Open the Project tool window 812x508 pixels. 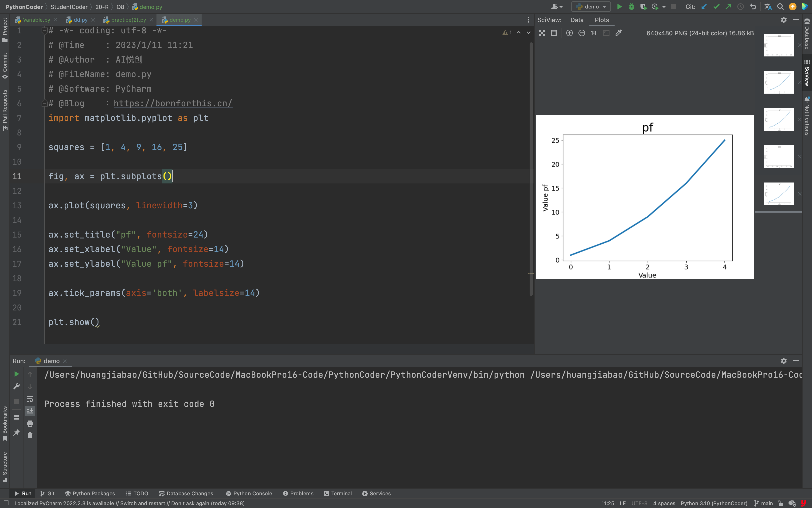coord(5,30)
